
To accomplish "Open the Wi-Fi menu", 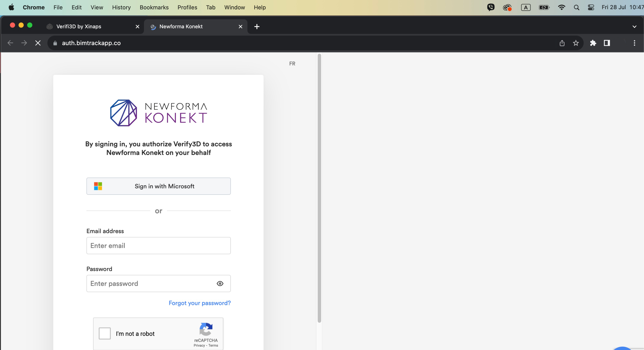I will coord(561,7).
